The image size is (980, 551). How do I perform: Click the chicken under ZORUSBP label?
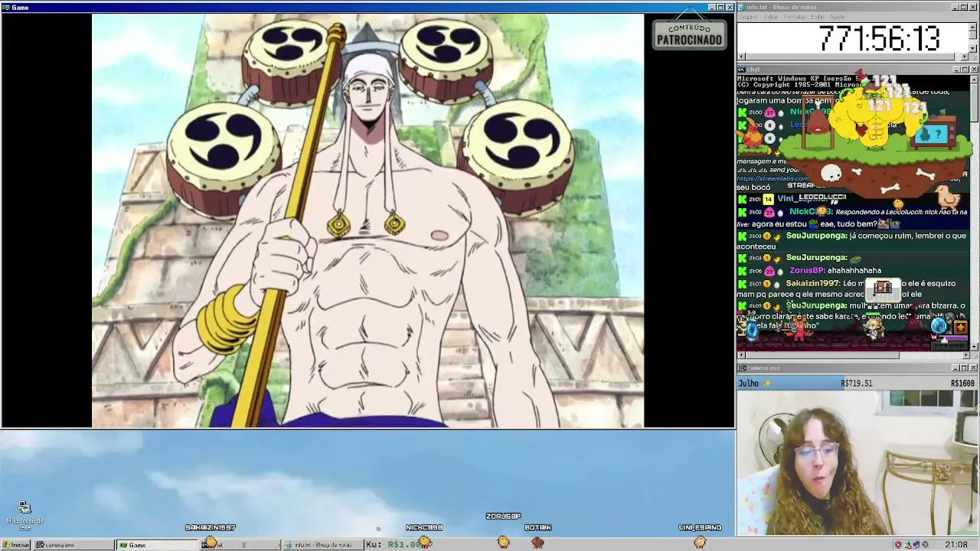pyautogui.click(x=503, y=542)
